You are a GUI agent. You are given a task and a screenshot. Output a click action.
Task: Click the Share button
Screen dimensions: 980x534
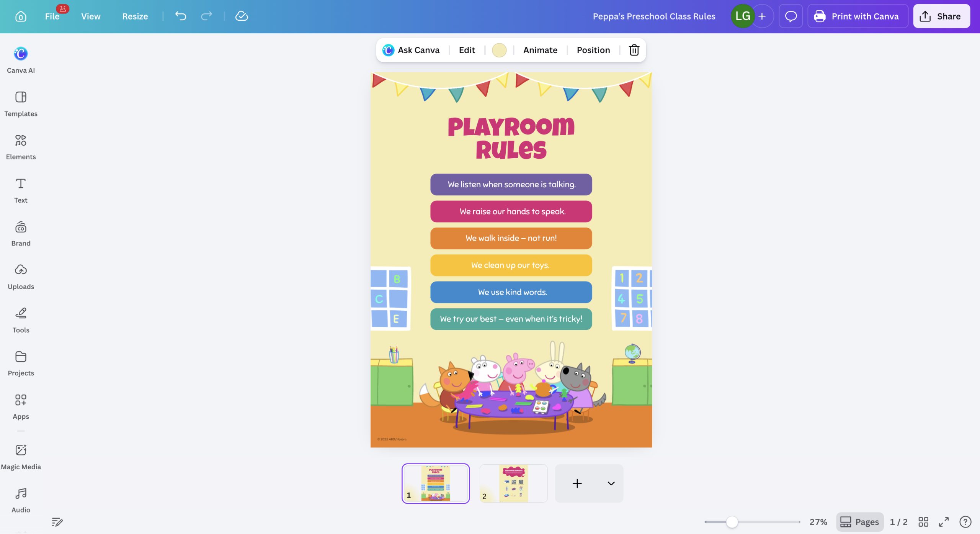coord(941,16)
